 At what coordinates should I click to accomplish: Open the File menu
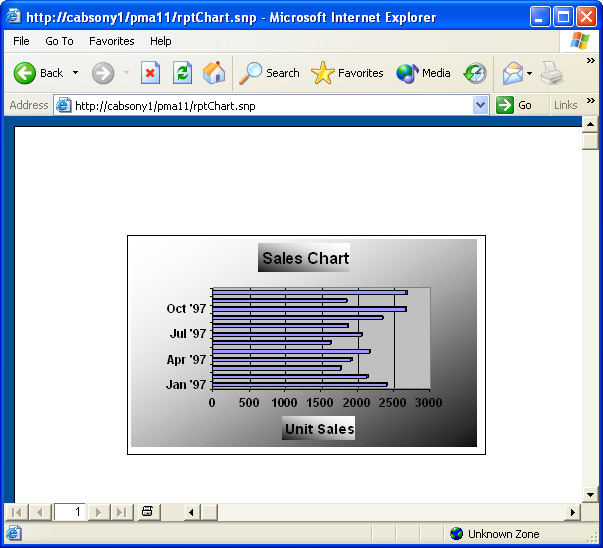pos(21,41)
